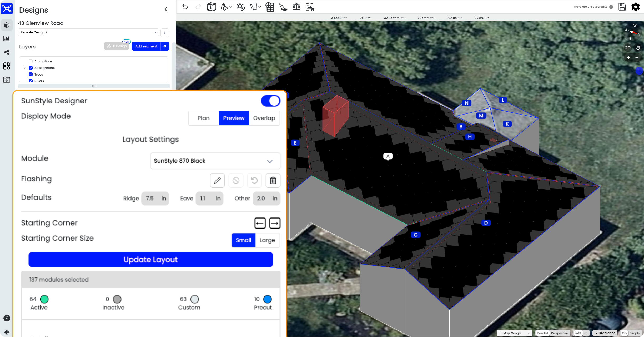The height and width of the screenshot is (337, 644).
Task: Click the Add segment button
Action: [x=146, y=46]
